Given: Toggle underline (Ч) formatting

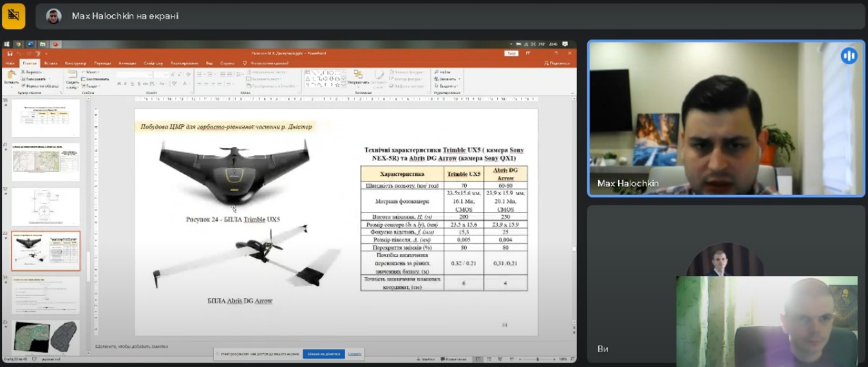Looking at the screenshot, I should (x=133, y=84).
